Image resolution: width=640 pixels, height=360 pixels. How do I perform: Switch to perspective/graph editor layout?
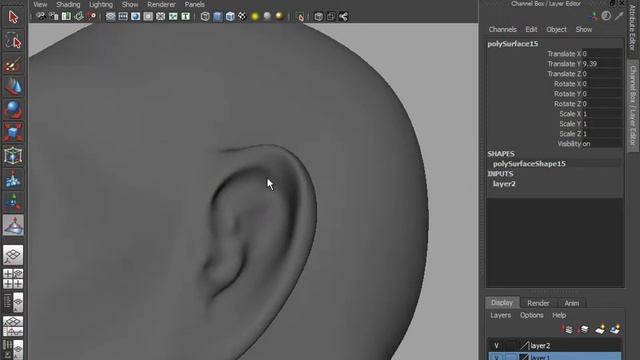tap(13, 326)
